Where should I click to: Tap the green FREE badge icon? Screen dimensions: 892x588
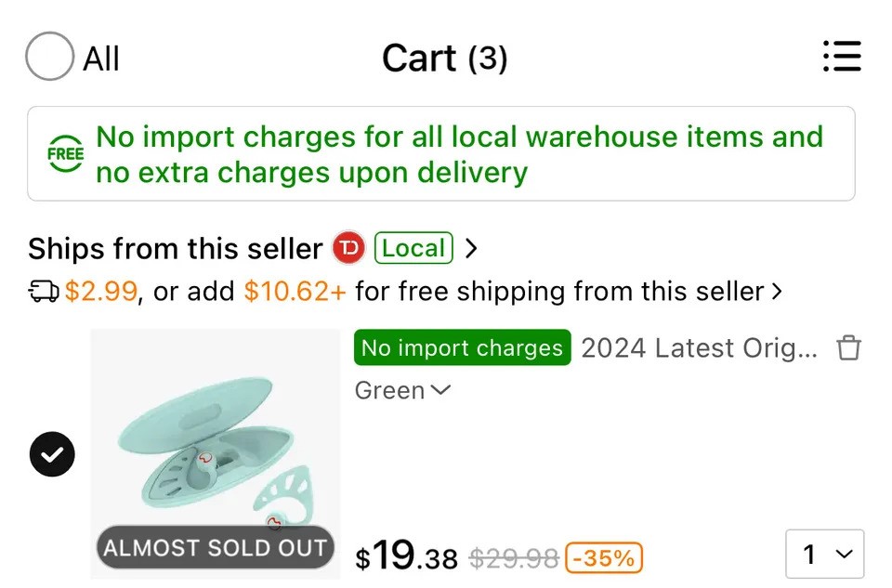tap(66, 154)
